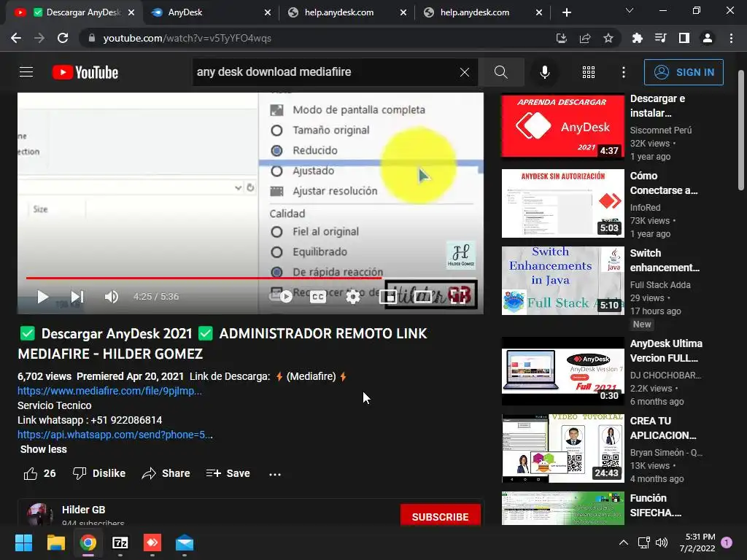Open CREA TU APLICACION video title
This screenshot has height=560, width=747.
[x=663, y=428]
